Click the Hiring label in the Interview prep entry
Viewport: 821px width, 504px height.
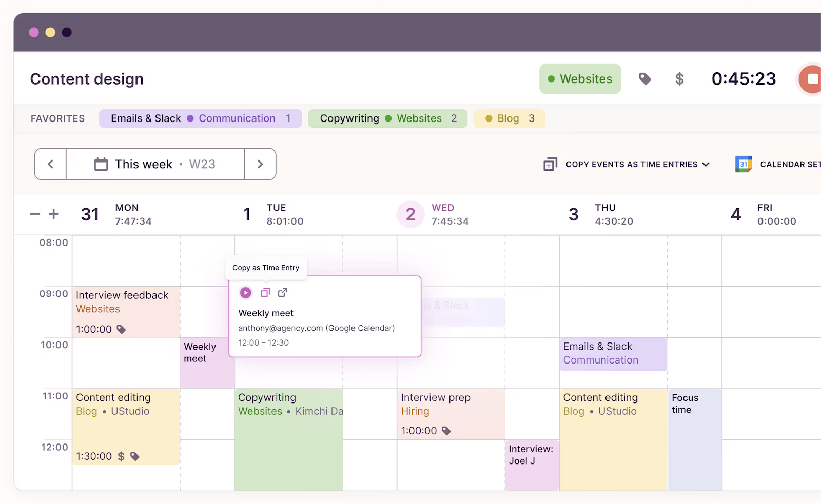tap(415, 411)
